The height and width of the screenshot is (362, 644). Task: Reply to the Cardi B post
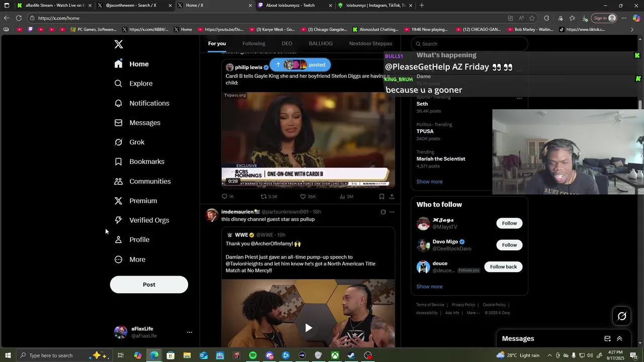227,197
